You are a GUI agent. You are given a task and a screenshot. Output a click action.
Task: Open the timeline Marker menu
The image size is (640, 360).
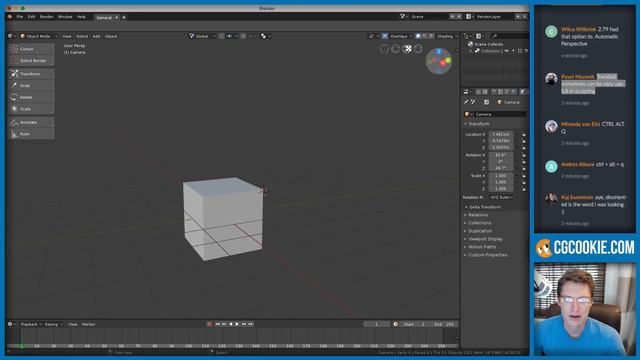89,324
